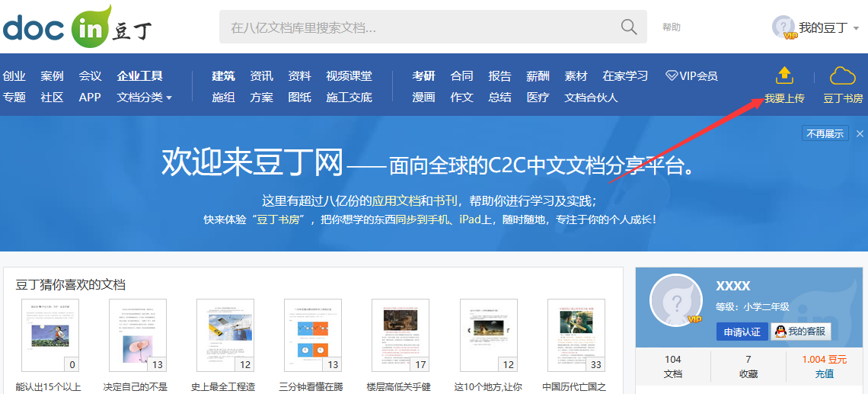This screenshot has width=868, height=394.
Task: Open the 7 收藏 stat
Action: tap(748, 367)
